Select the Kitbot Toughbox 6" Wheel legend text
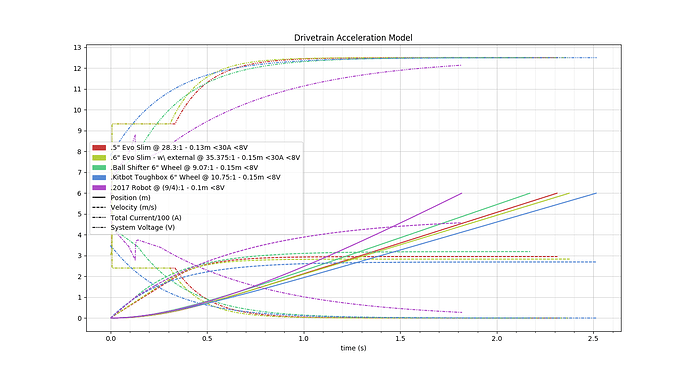 tap(195, 177)
